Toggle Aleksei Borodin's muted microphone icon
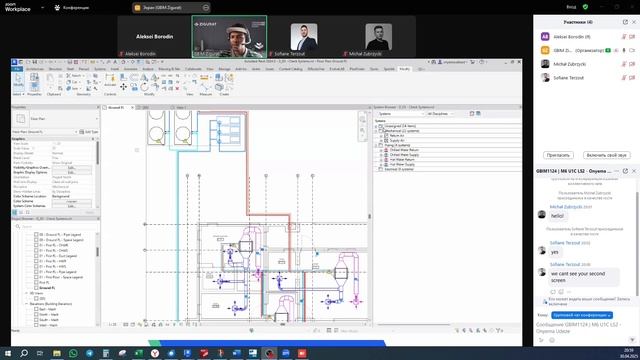The height and width of the screenshot is (360, 640). click(624, 37)
